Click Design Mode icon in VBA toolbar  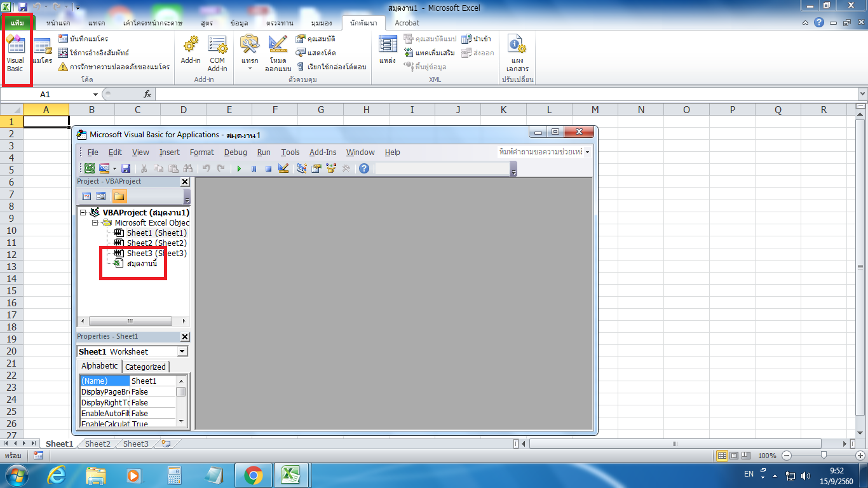pyautogui.click(x=283, y=168)
